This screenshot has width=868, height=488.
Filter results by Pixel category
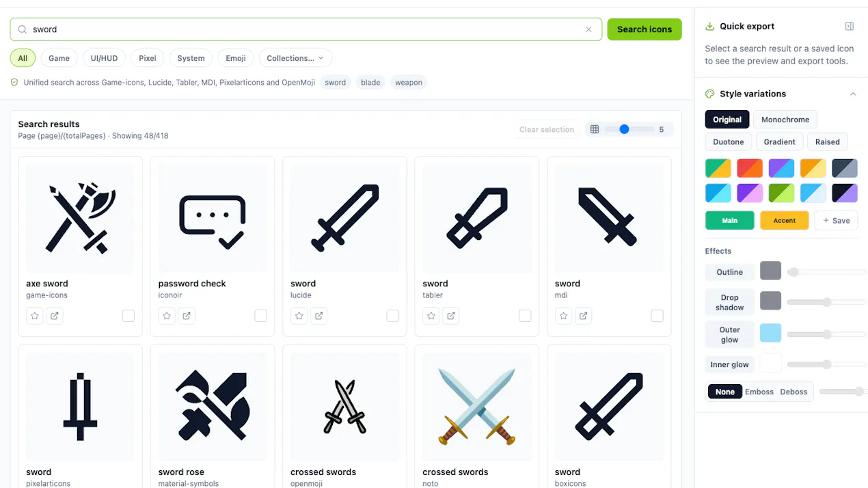tap(148, 58)
